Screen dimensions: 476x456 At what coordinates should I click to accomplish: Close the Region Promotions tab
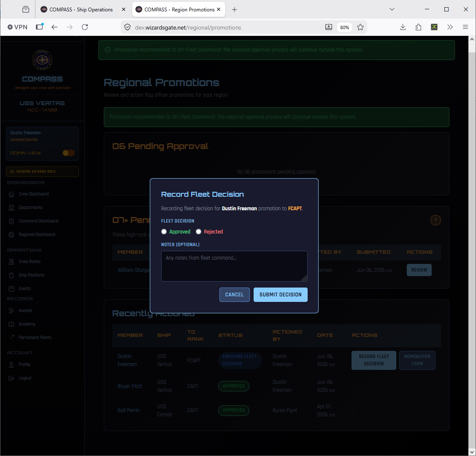pos(219,9)
